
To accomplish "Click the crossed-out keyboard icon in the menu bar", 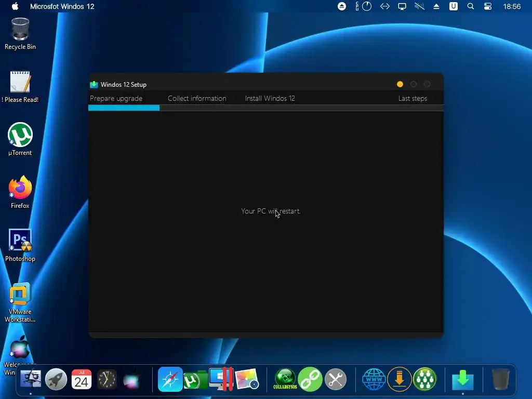I will tap(419, 6).
